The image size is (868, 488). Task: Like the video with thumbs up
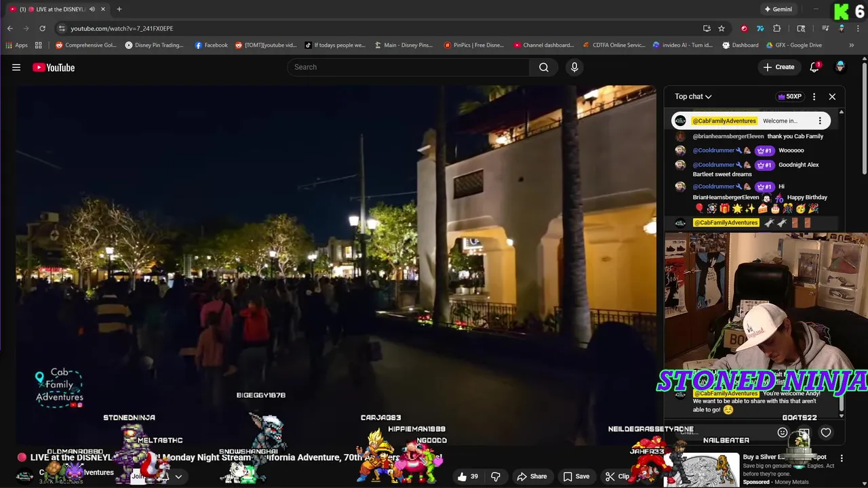click(468, 476)
